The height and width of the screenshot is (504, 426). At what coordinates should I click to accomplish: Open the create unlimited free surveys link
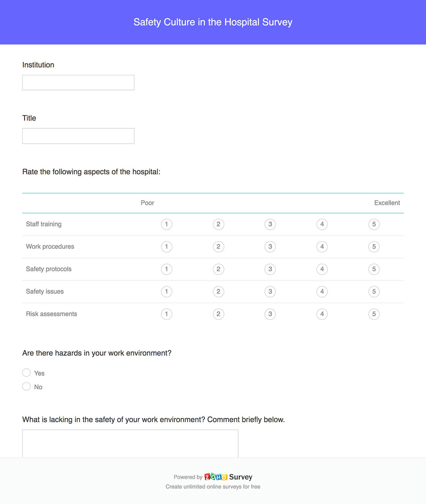coord(213,487)
